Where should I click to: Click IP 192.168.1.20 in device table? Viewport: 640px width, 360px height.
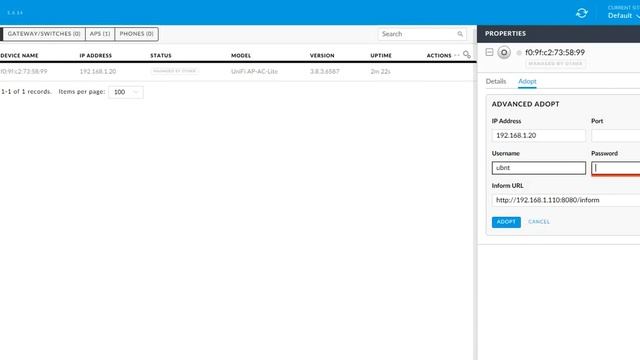(98, 71)
